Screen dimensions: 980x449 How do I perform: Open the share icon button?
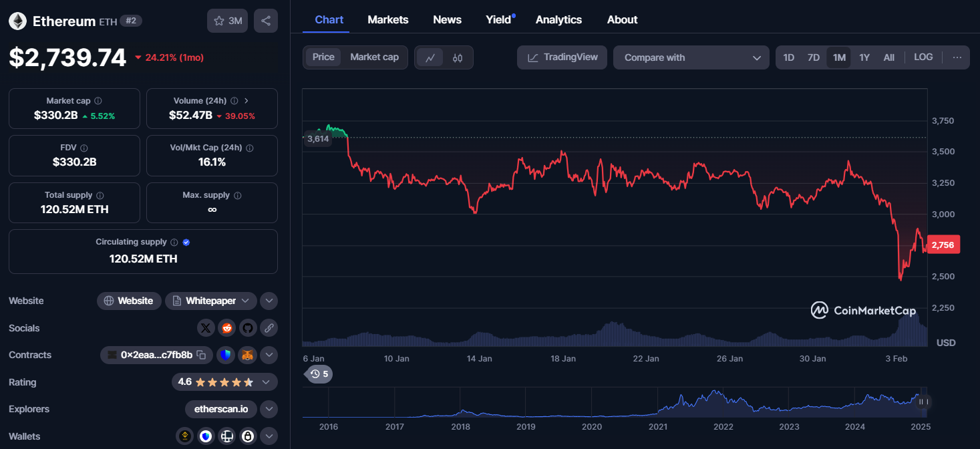point(266,21)
